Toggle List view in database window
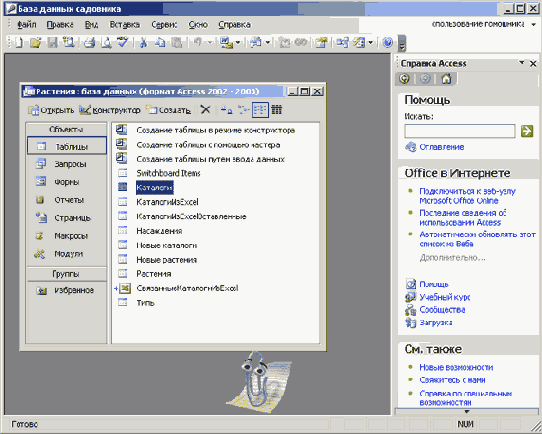 point(260,110)
